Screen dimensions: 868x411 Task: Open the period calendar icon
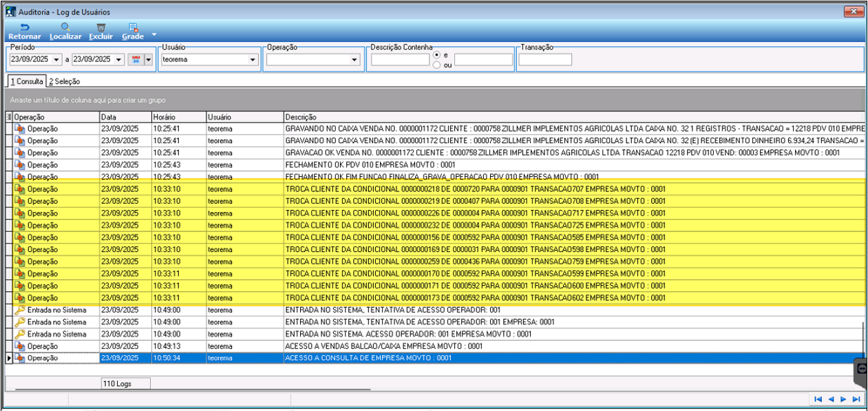point(135,59)
